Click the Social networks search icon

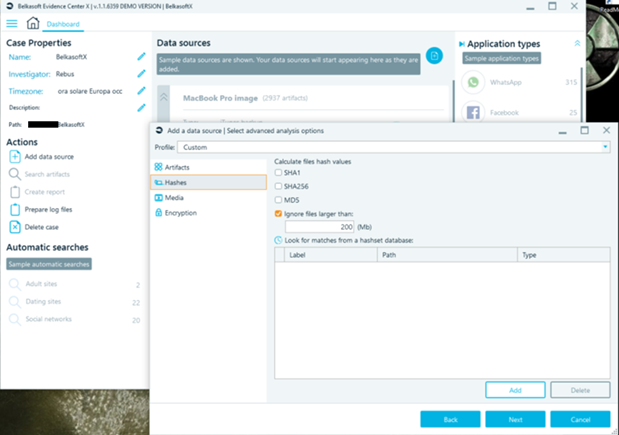15,319
